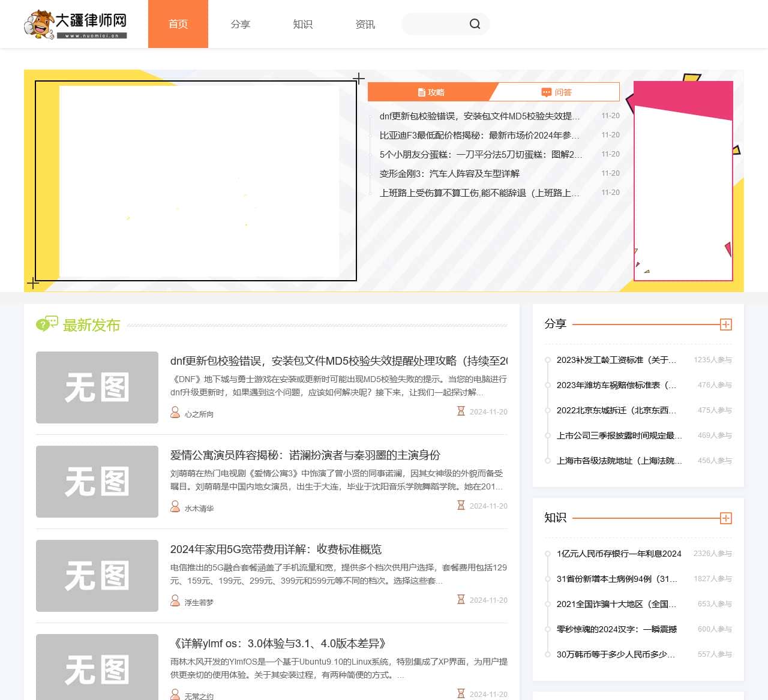Go to the 知识 navigation item
The image size is (768, 700).
tap(303, 24)
